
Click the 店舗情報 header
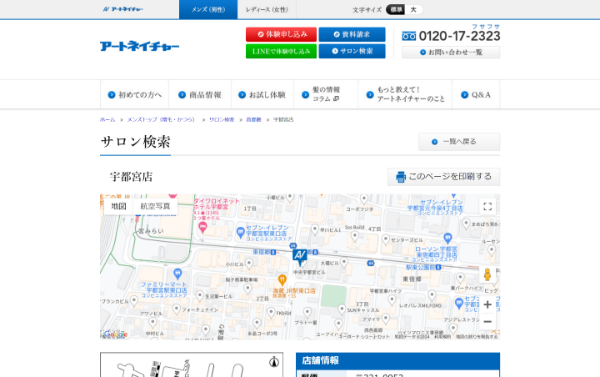tap(398, 361)
